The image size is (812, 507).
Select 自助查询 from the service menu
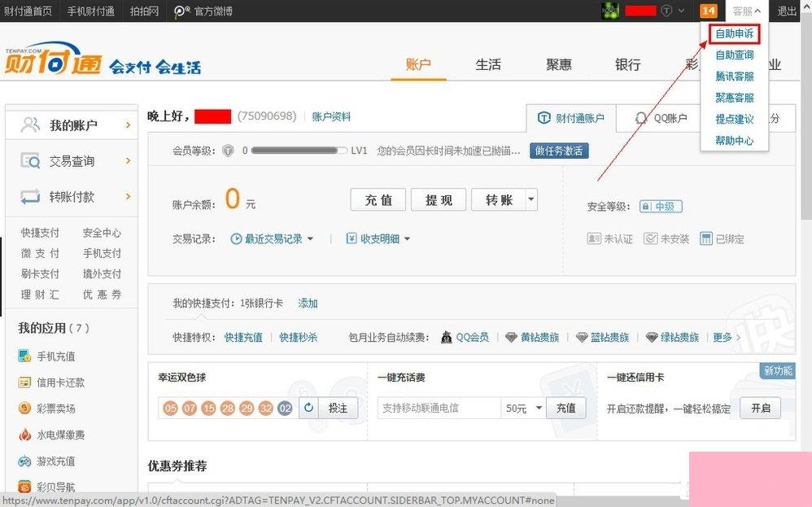(735, 55)
